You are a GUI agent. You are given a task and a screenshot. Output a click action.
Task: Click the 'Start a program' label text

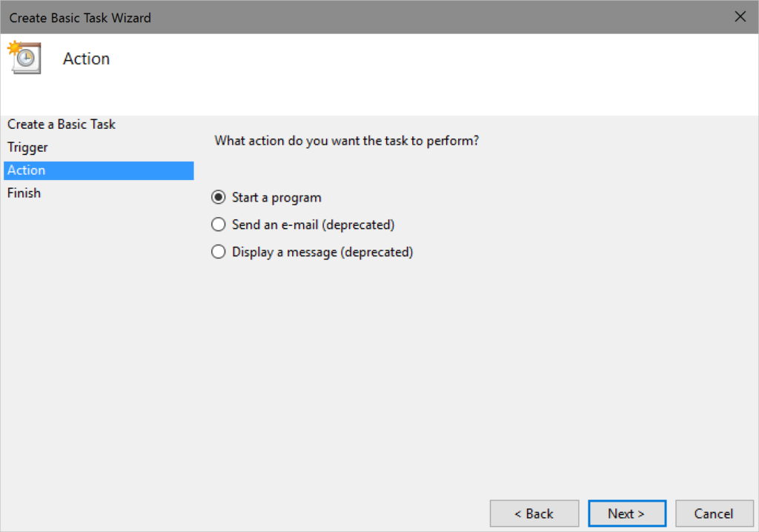276,198
